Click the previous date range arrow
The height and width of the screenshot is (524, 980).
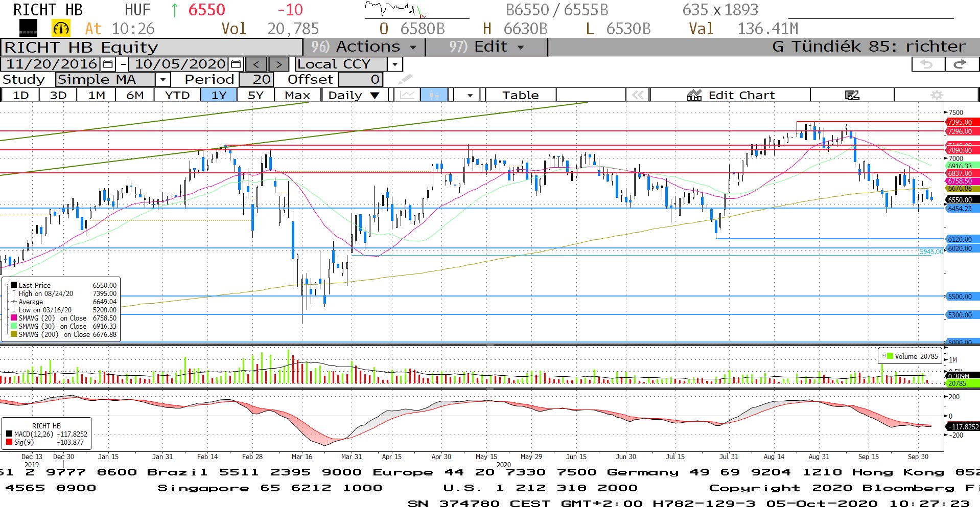(257, 64)
